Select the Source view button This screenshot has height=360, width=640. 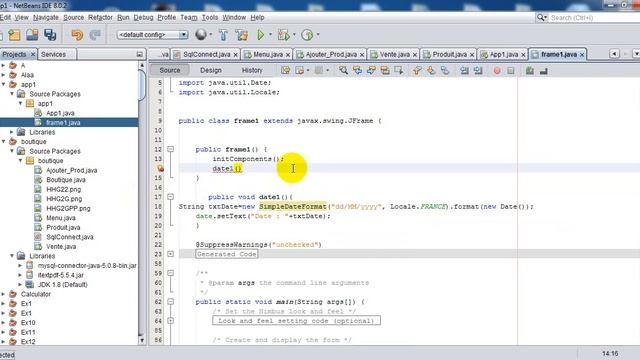[x=170, y=70]
